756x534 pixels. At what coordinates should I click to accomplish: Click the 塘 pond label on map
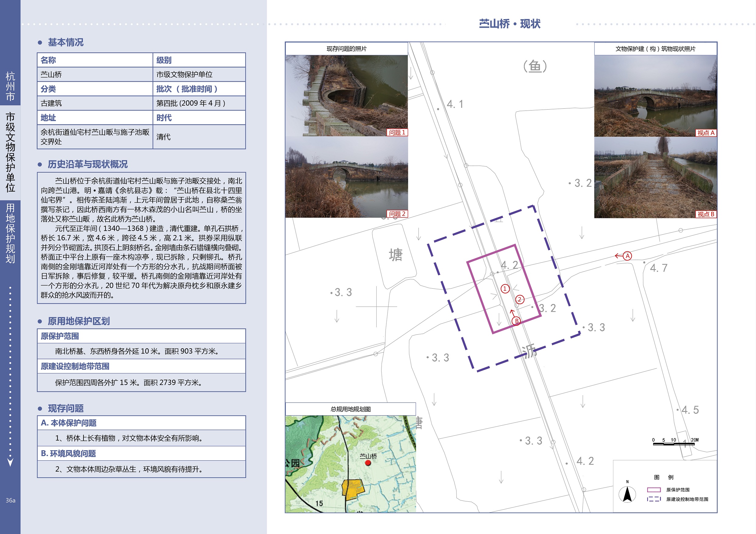396,255
